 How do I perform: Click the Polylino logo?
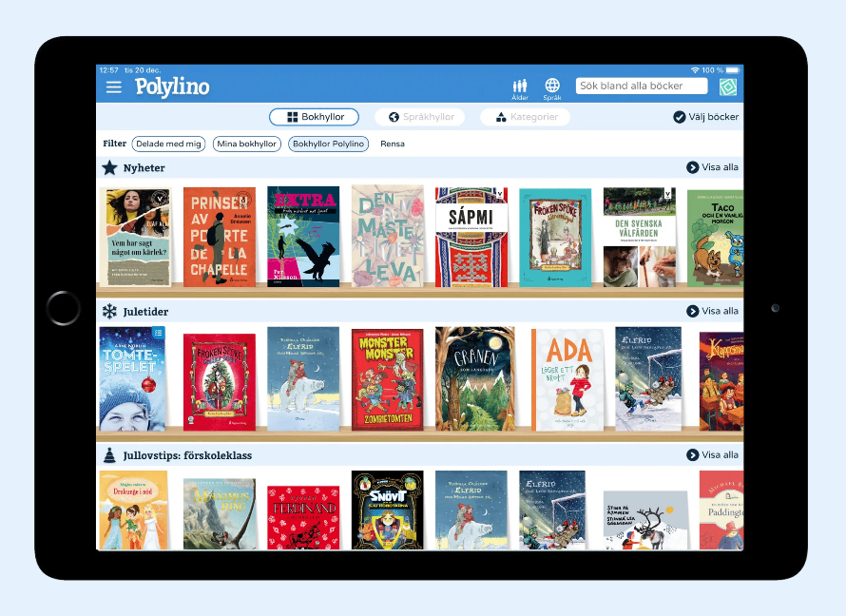tap(172, 87)
